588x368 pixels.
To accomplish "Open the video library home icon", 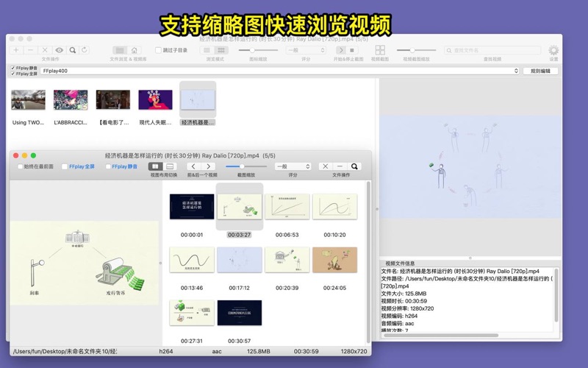I will tap(134, 50).
